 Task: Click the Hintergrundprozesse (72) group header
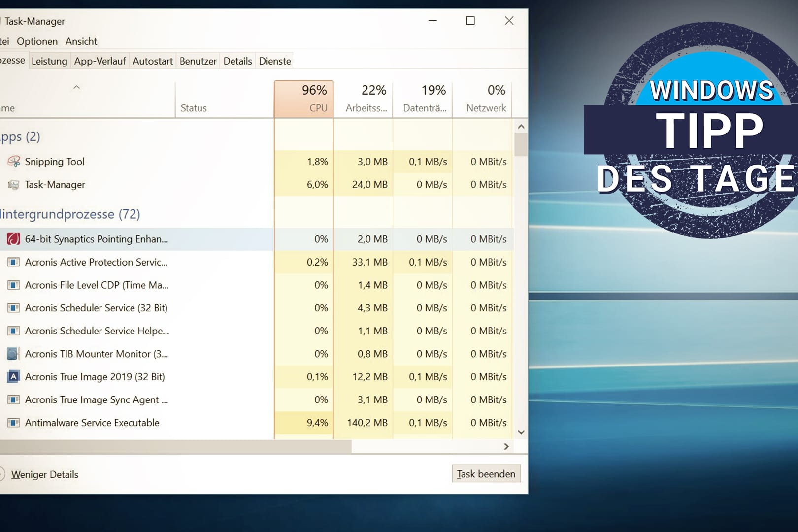pyautogui.click(x=69, y=214)
